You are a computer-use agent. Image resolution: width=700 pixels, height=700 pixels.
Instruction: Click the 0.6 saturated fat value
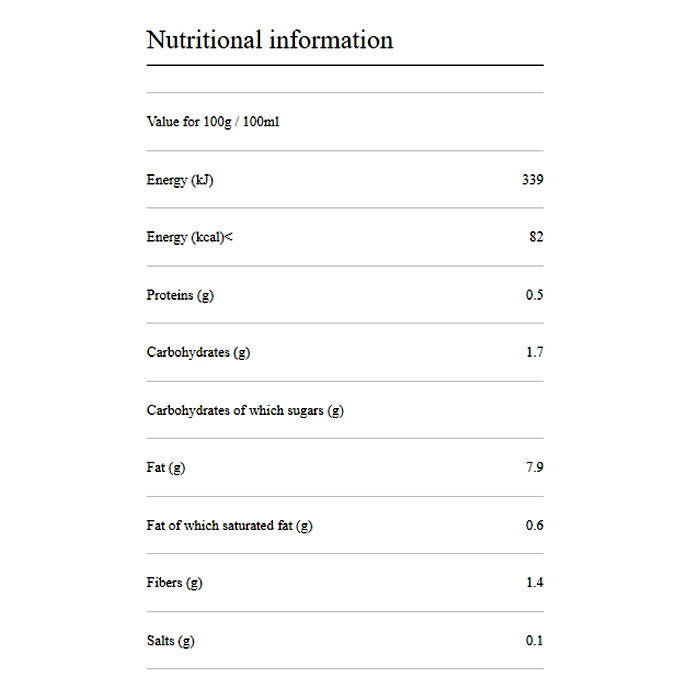point(534,525)
